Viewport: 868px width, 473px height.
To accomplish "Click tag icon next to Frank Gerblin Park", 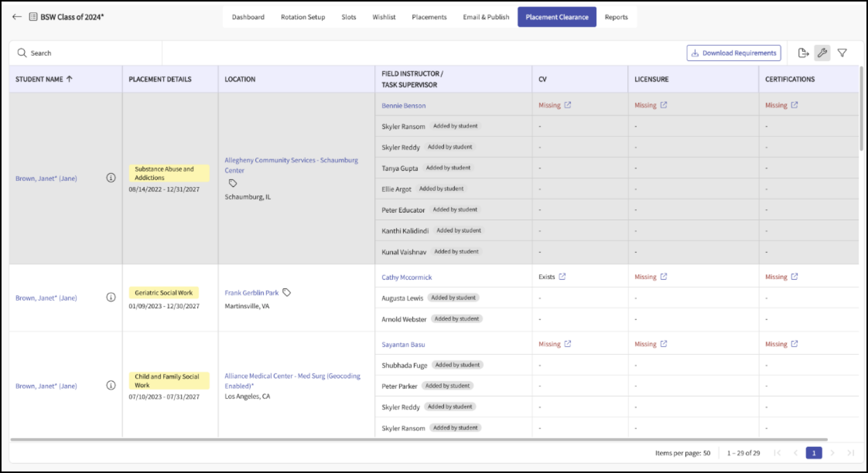I will point(287,292).
